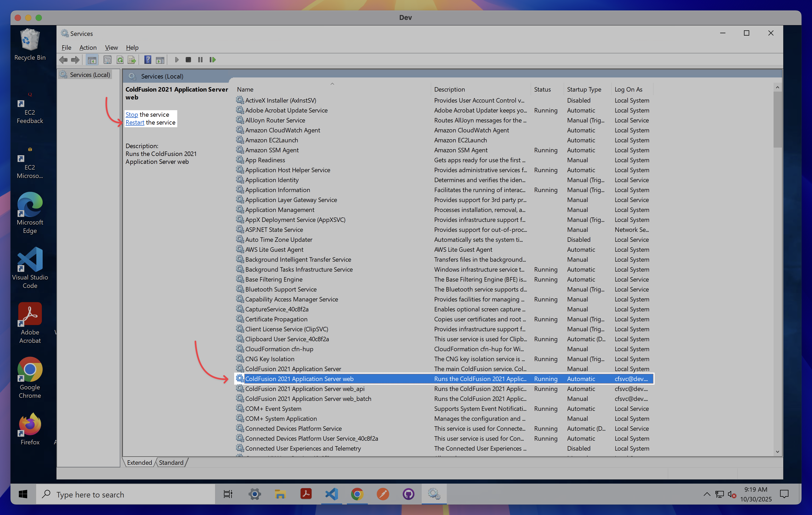Switch to the Extended tab
Screen dimensions: 812x515
[139, 462]
